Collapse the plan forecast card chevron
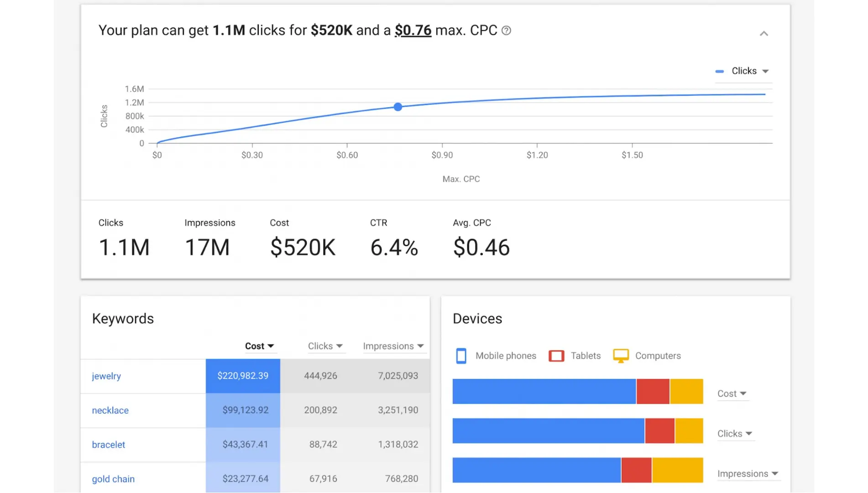Viewport: 868px width, 493px height. (763, 34)
